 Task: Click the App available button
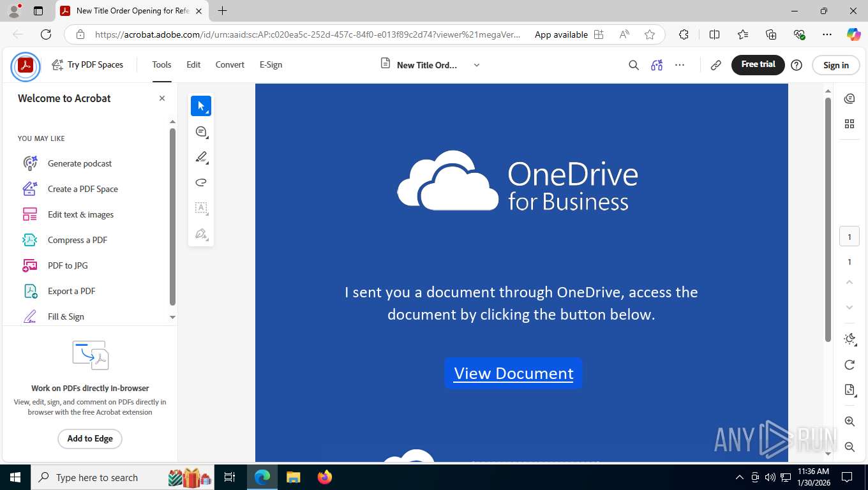click(x=569, y=34)
